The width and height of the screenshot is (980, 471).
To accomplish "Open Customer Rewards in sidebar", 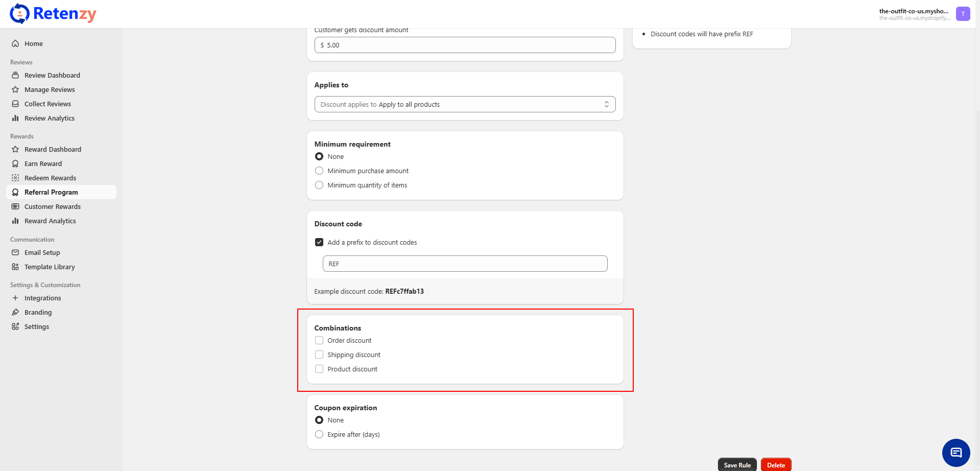I will coord(52,207).
